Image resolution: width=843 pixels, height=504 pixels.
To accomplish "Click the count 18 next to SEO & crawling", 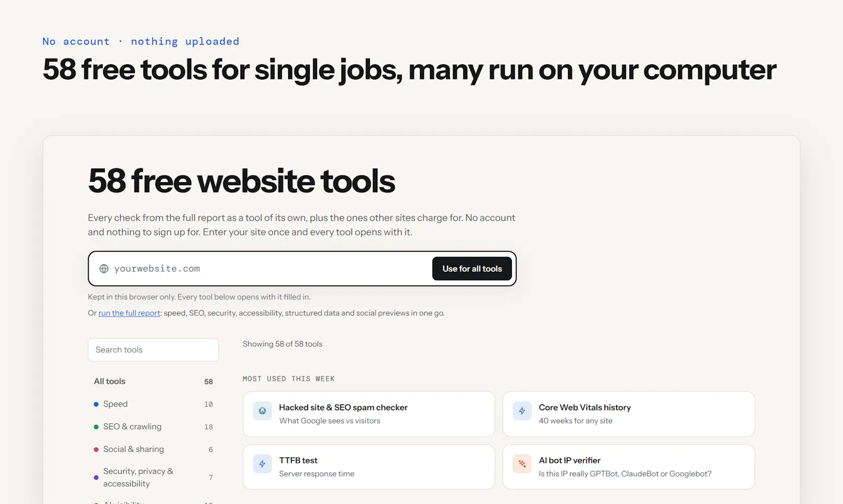I will tap(209, 427).
